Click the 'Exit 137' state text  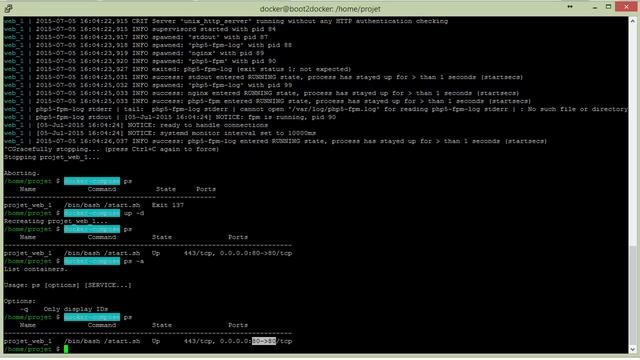point(168,205)
